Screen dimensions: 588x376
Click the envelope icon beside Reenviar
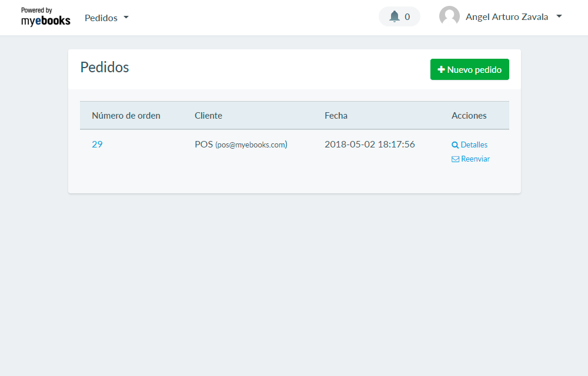(455, 159)
